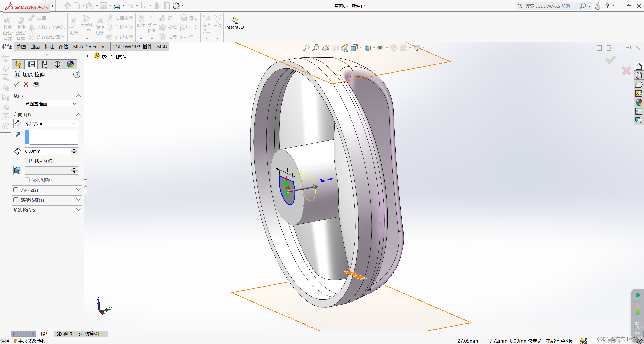The height and width of the screenshot is (344, 644).
Task: Click the 零件1 tree item
Action: coord(112,56)
